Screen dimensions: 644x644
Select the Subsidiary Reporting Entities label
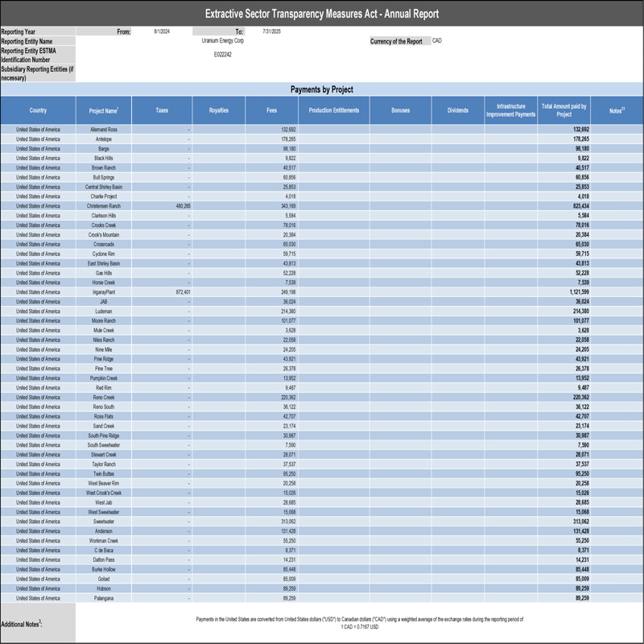(37, 73)
